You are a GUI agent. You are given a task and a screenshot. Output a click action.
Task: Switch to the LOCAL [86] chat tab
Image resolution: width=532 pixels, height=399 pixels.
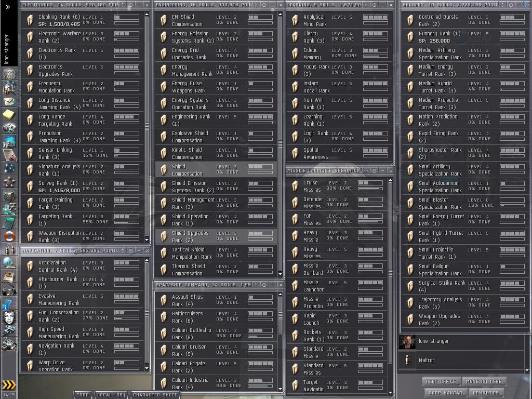pos(111,395)
